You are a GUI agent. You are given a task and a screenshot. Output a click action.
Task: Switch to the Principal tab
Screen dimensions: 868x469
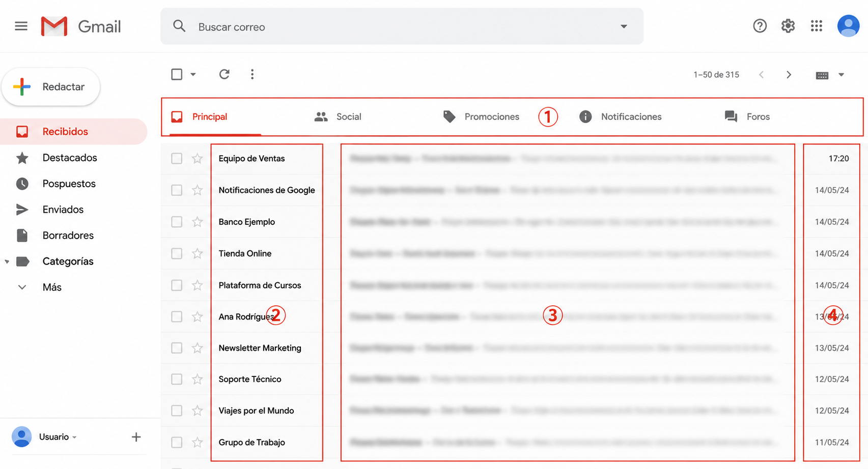click(215, 117)
